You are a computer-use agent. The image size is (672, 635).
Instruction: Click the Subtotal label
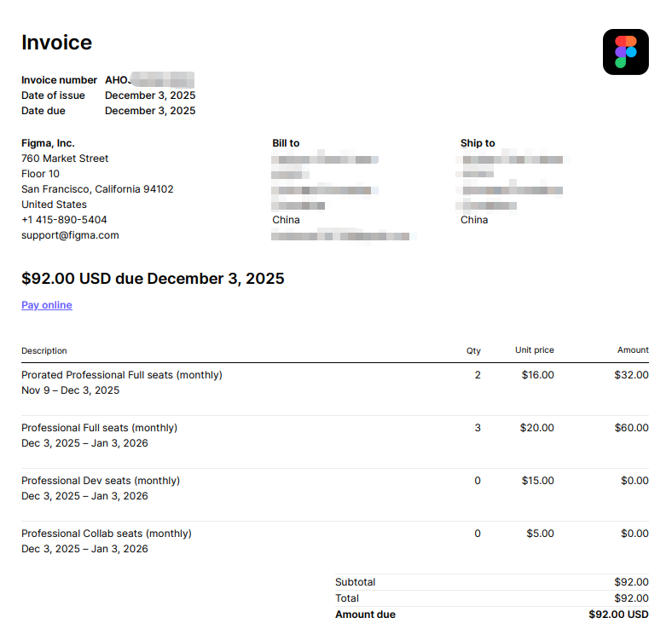click(x=355, y=582)
